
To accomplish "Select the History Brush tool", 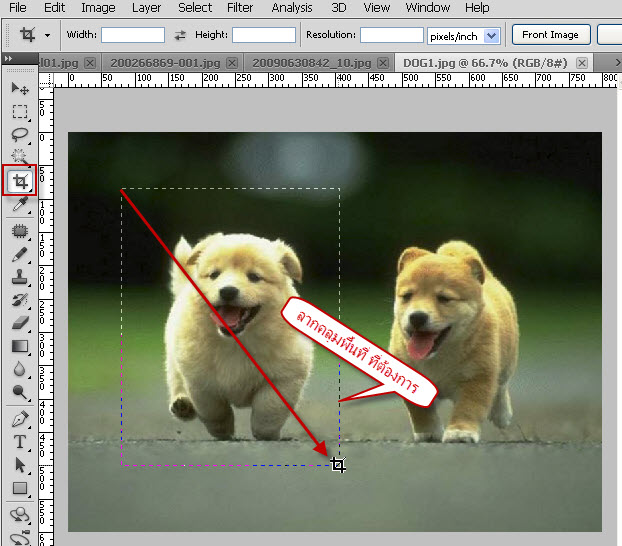I will 20,300.
